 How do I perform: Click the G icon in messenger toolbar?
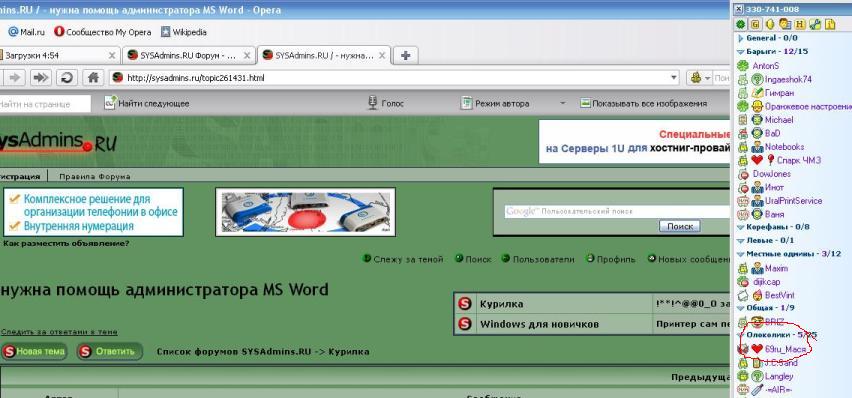click(x=755, y=24)
